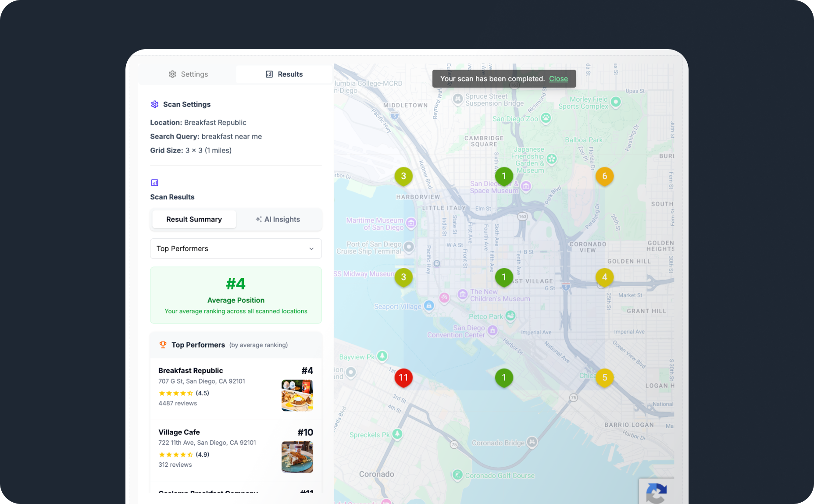Click the Spruce Street Suspension Bridge pin
The width and height of the screenshot is (814, 504).
pos(458,99)
